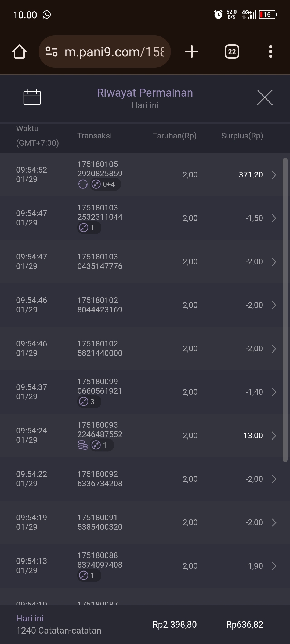290x644 pixels.
Task: Select the Hari ini subtitle under the title
Action: pos(145,105)
